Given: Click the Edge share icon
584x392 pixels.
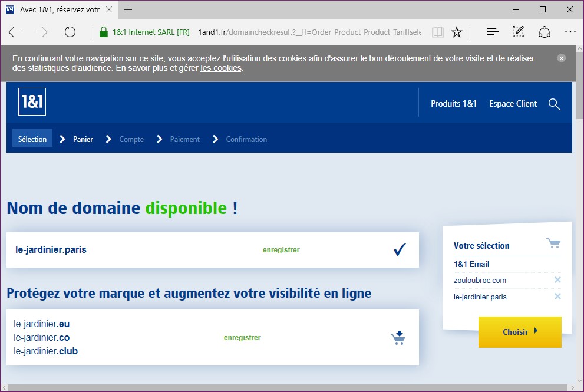Looking at the screenshot, I should (545, 32).
